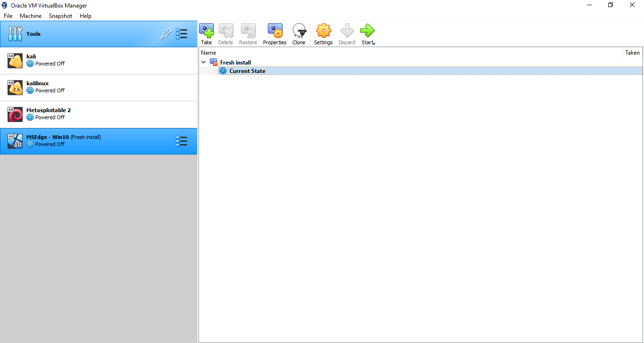Sort snapshots by Name column header
The width and height of the screenshot is (644, 343).
click(x=411, y=53)
